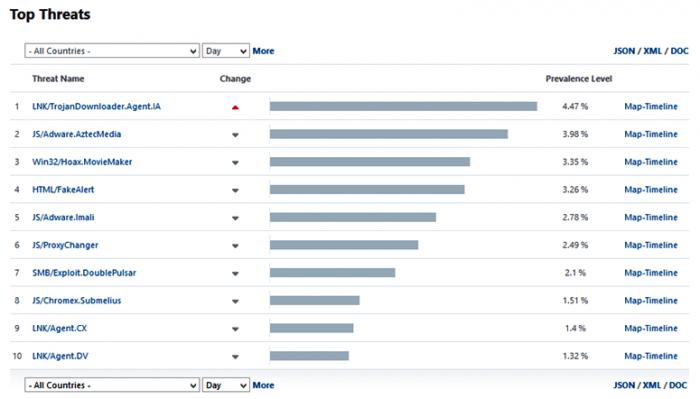This screenshot has width=700, height=399.
Task: Click the down arrow next to HTML/FakeAlert
Action: [235, 190]
